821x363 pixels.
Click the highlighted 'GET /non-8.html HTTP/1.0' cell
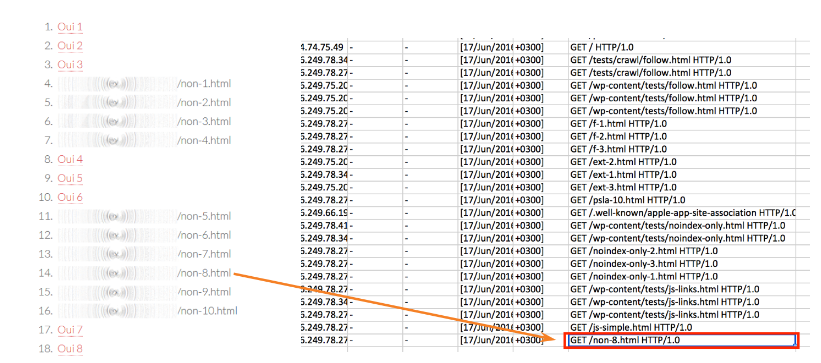click(681, 340)
